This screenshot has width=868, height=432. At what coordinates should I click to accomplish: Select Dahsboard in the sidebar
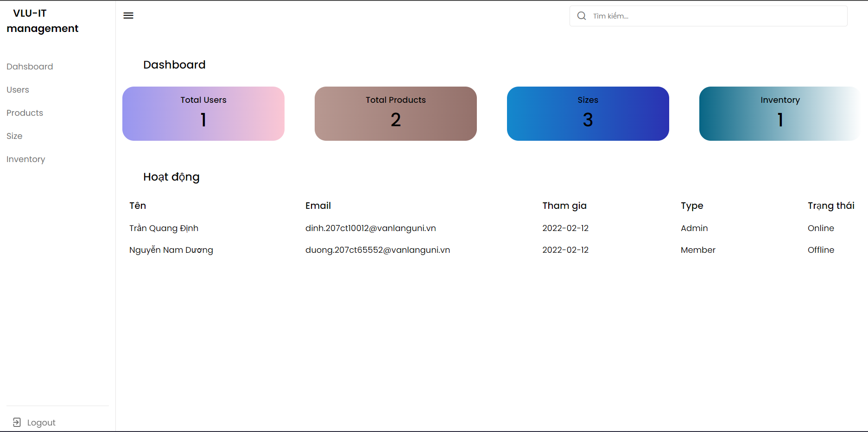tap(30, 66)
